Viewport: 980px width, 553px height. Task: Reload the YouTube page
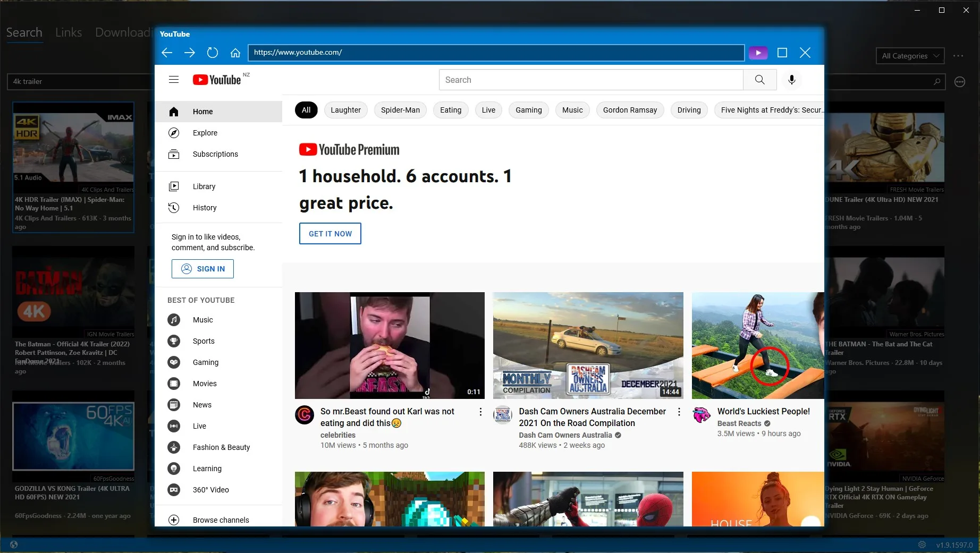(x=213, y=53)
